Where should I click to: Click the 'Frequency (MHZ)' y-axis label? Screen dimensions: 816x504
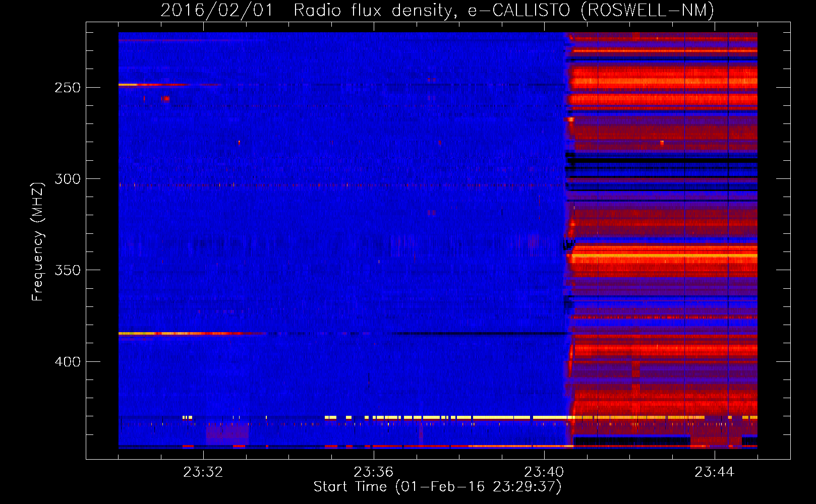tap(38, 241)
